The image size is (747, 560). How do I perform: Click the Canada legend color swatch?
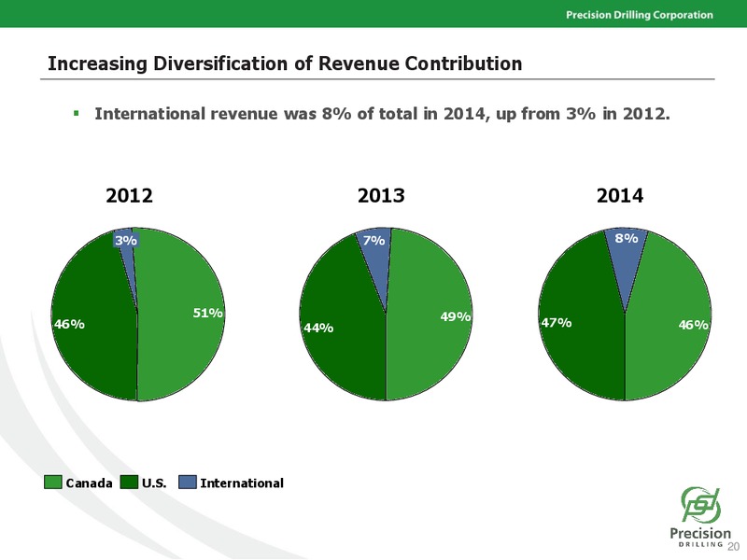pos(53,482)
